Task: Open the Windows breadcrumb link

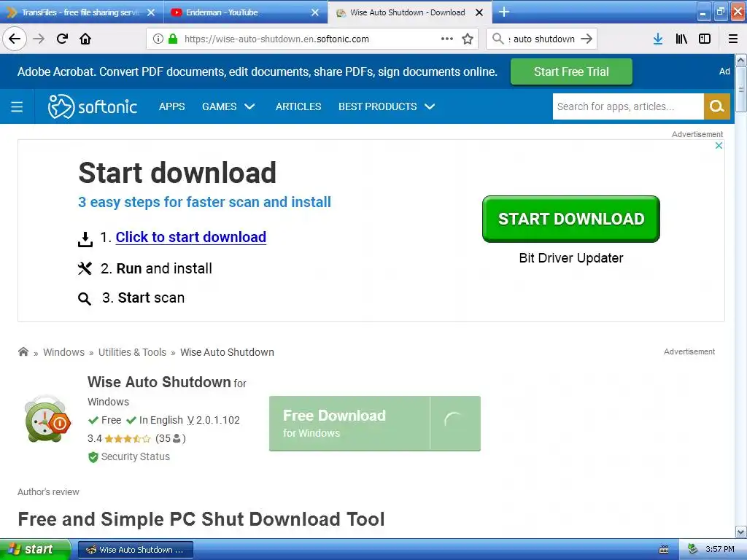Action: [64, 352]
